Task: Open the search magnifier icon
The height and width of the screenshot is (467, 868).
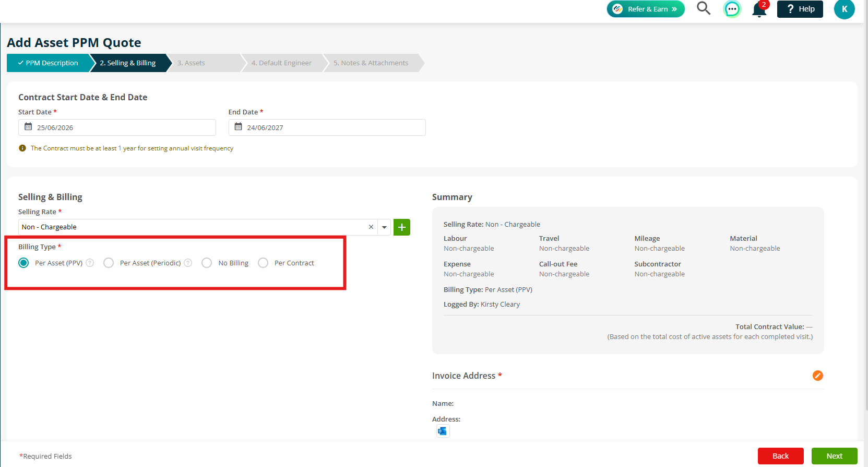Action: tap(704, 8)
